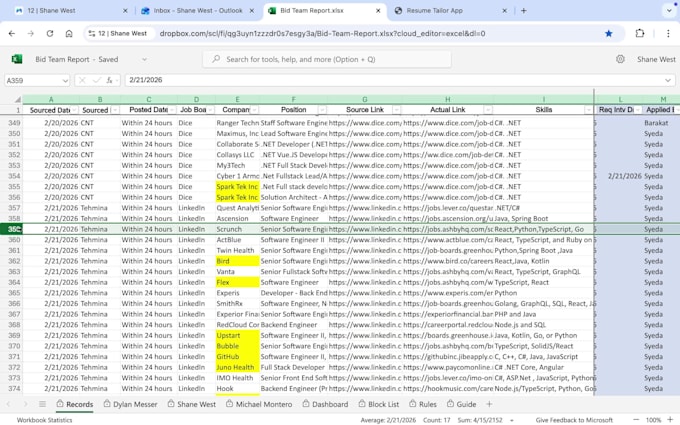Screen dimensions: 680x425
Task: Open the Dashboard sheet tab
Action: [325, 404]
